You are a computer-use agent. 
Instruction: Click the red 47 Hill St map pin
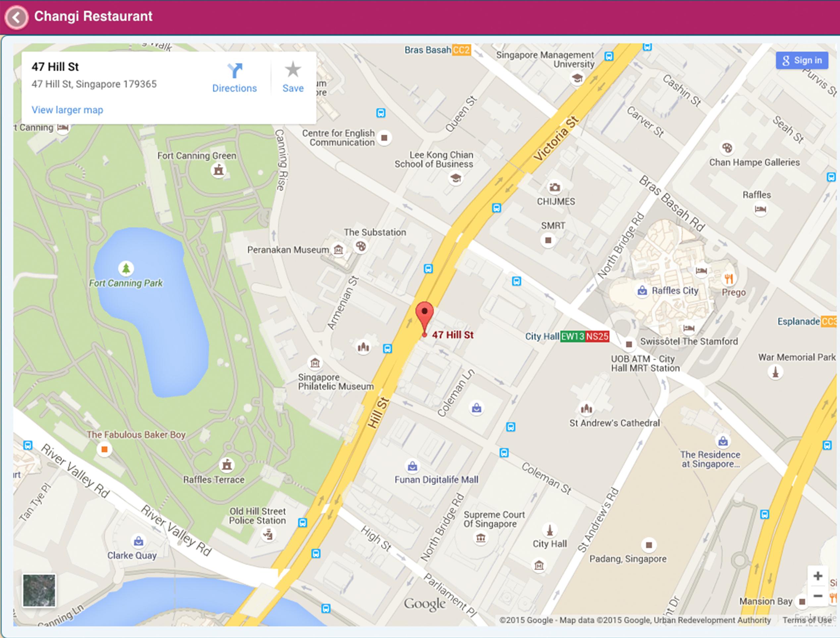point(424,319)
